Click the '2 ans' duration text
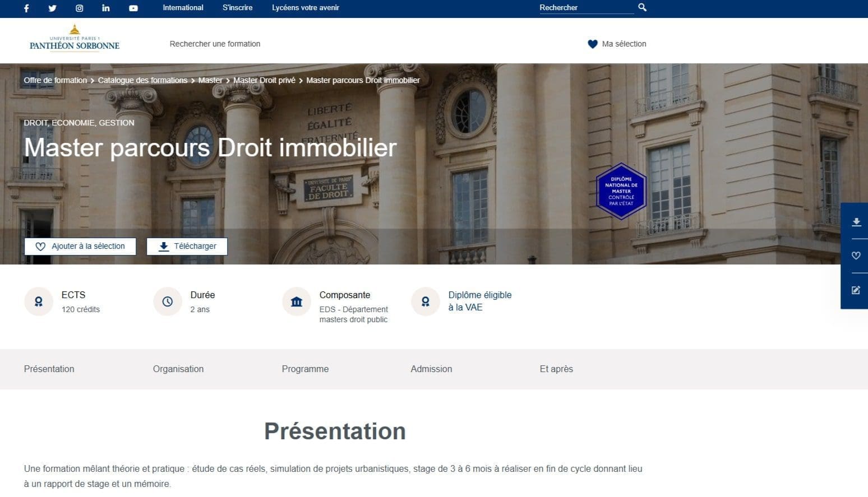Screen dimensions: 868x497 coord(200,309)
